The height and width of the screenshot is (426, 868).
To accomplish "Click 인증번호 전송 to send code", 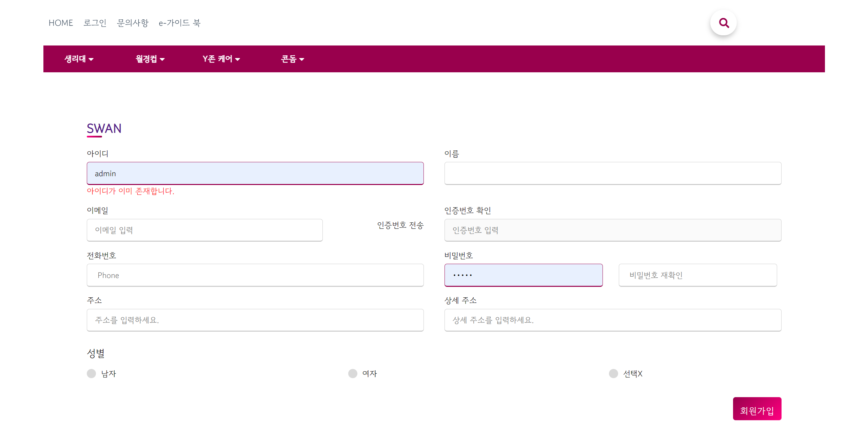I will [x=400, y=225].
